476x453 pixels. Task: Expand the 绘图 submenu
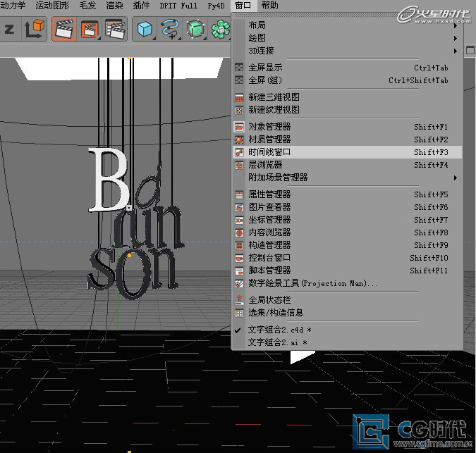pos(456,38)
